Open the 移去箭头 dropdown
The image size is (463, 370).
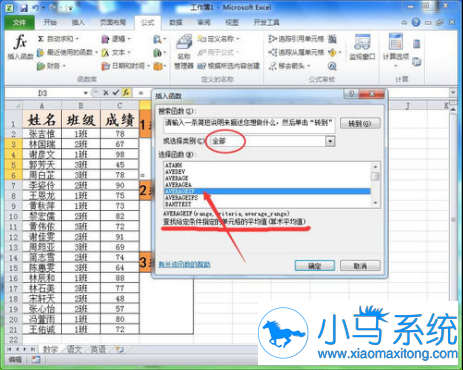(x=309, y=66)
